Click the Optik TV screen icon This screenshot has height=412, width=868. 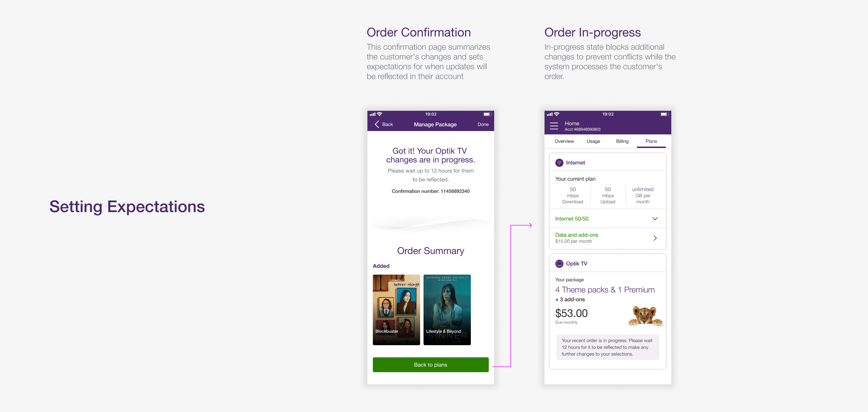[x=559, y=264]
